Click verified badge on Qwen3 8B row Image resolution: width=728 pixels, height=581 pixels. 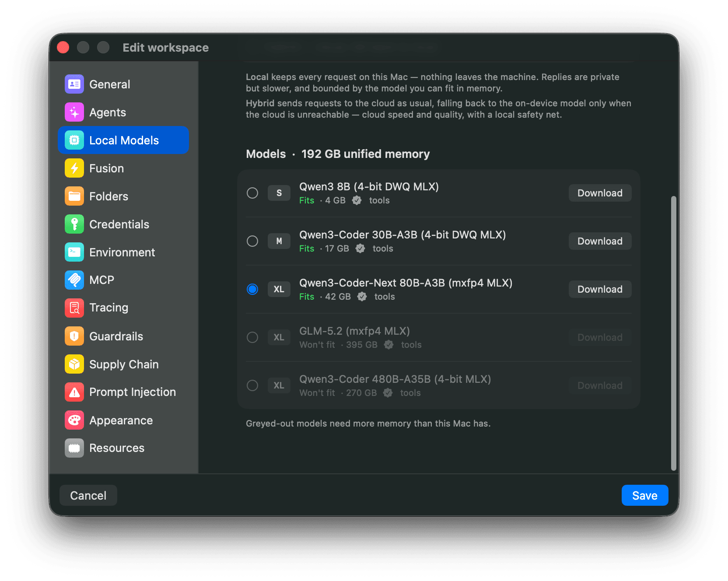point(357,200)
